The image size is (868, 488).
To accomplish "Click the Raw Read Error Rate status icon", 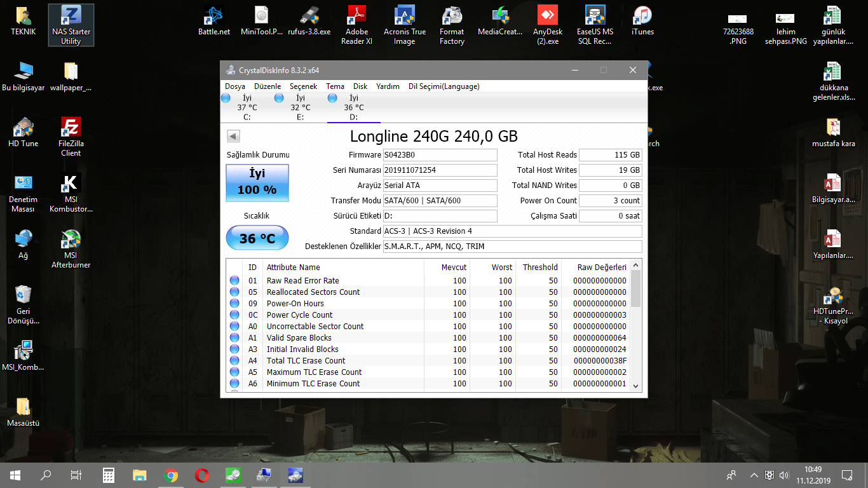I will pyautogui.click(x=234, y=280).
